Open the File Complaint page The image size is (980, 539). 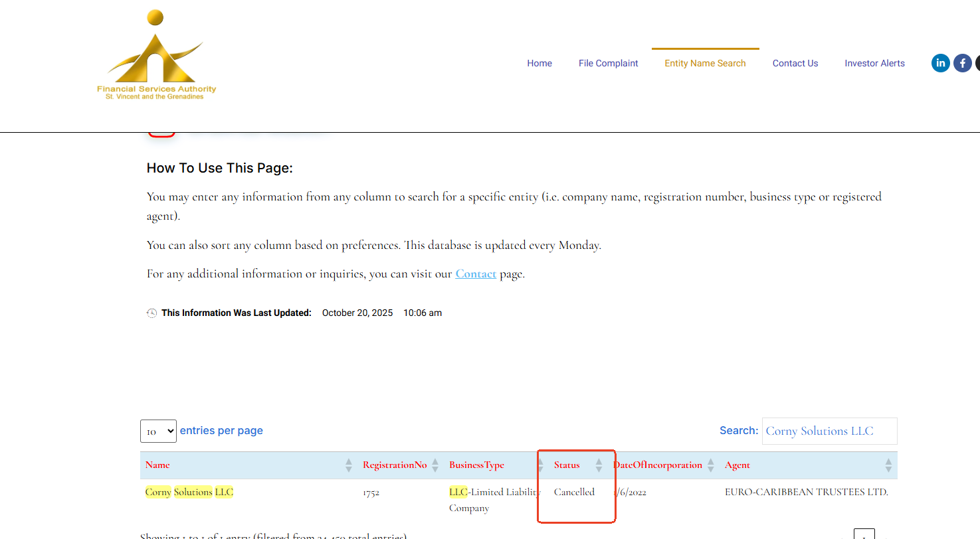(x=608, y=63)
